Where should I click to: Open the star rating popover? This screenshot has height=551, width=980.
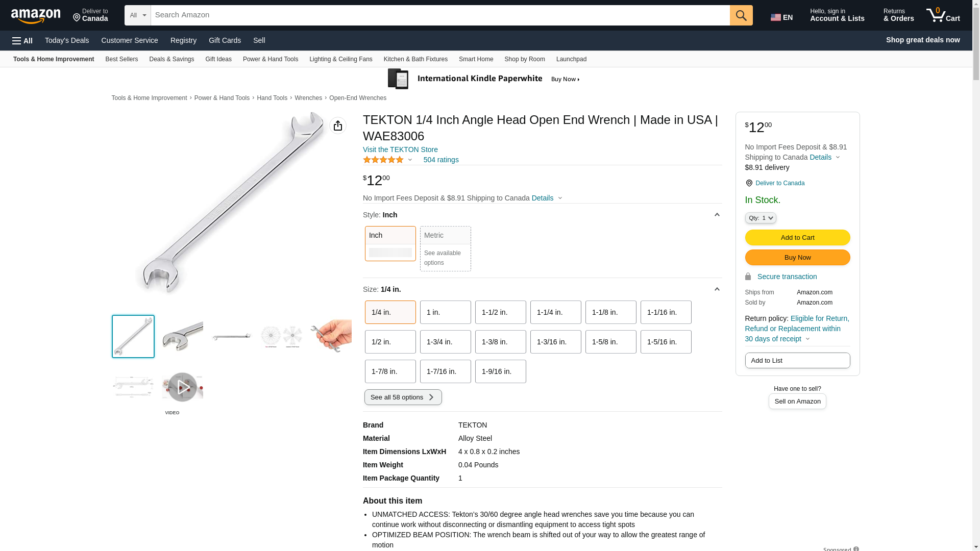[387, 160]
